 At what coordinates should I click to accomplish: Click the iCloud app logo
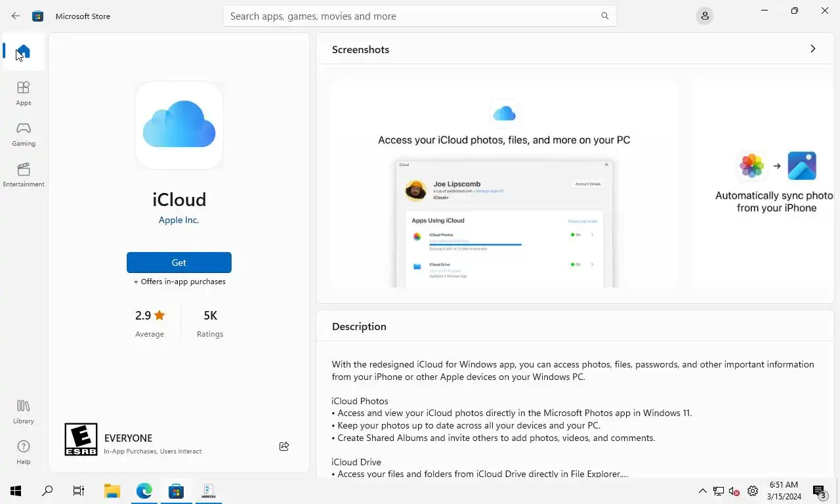(x=179, y=125)
